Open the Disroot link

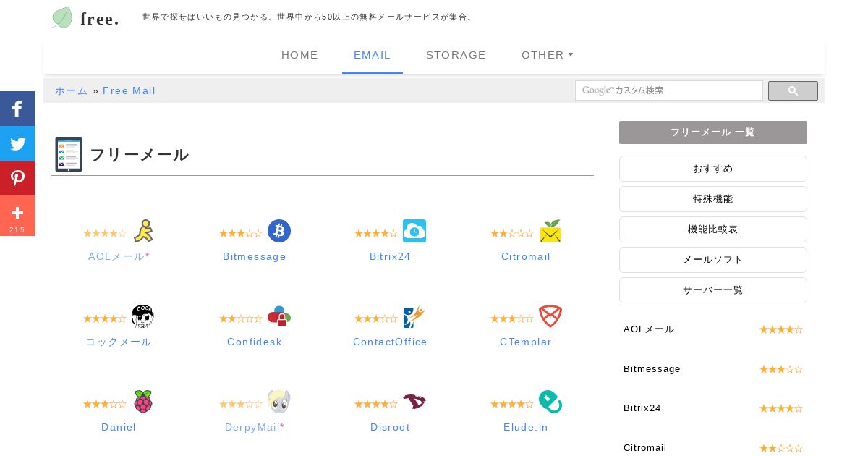pyautogui.click(x=390, y=427)
